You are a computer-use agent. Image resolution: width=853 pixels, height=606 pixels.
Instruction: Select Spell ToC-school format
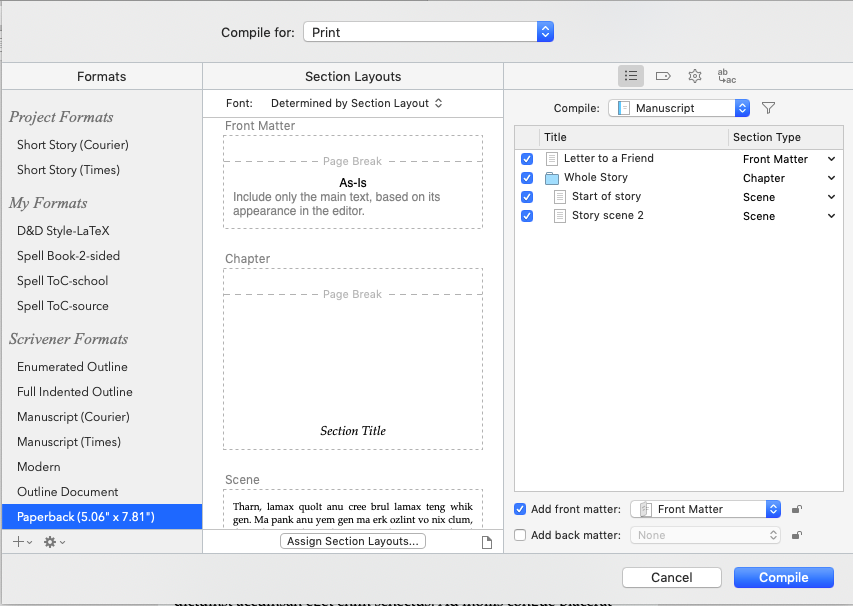(63, 281)
